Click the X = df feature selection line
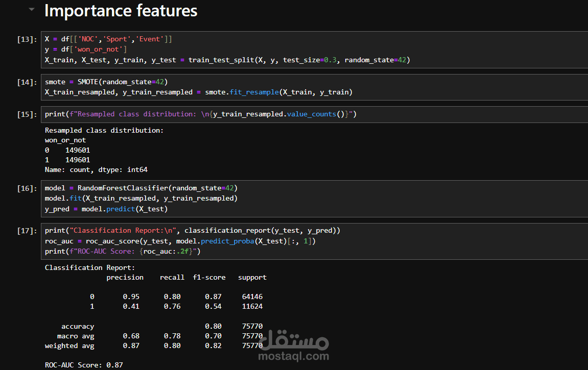 pyautogui.click(x=108, y=39)
